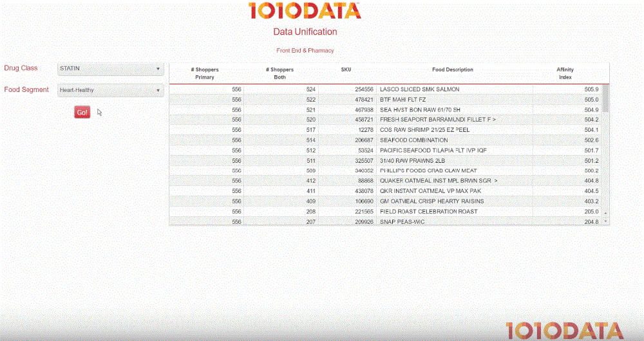Click the red Go! button

(82, 113)
